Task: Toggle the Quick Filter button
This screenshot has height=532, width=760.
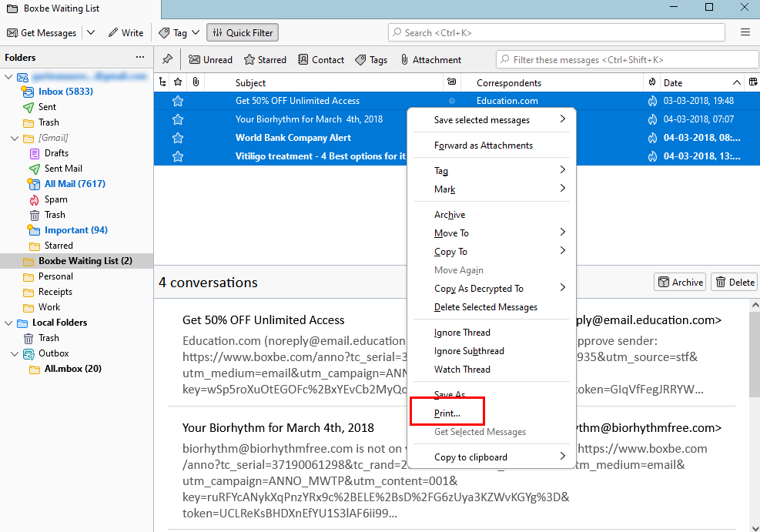Action: click(x=243, y=33)
